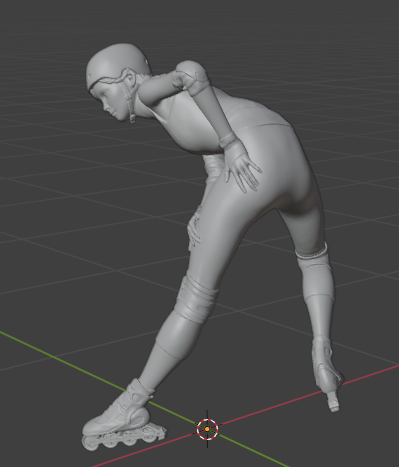This screenshot has width=399, height=467.
Task: Click the knee pad on the front leg
Action: [196, 300]
